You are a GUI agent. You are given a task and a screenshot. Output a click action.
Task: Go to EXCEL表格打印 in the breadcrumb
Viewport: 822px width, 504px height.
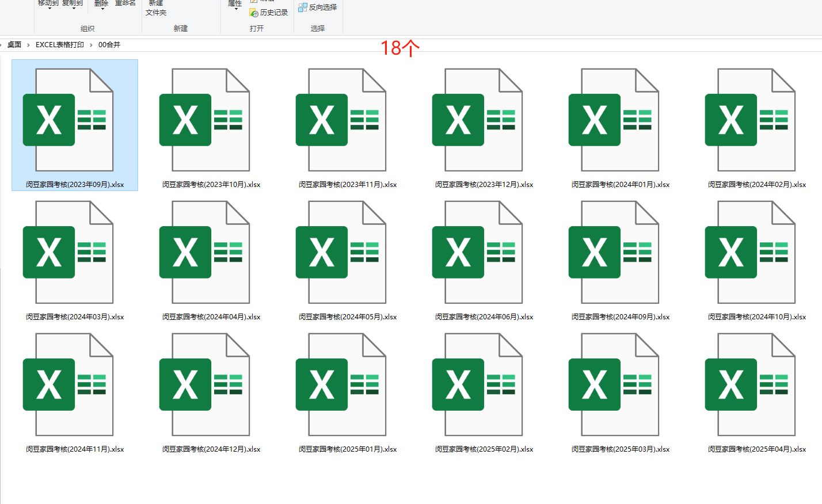[60, 45]
